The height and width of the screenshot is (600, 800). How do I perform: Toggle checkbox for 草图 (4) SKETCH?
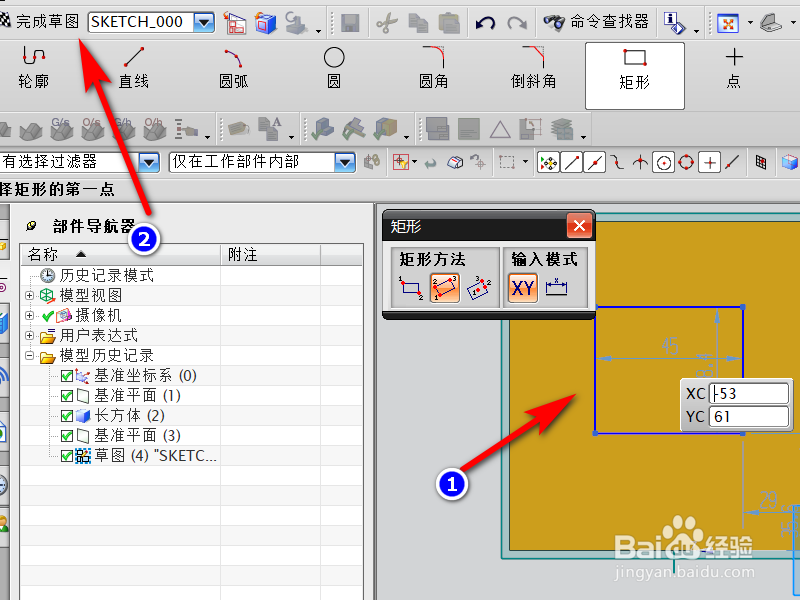click(x=66, y=456)
